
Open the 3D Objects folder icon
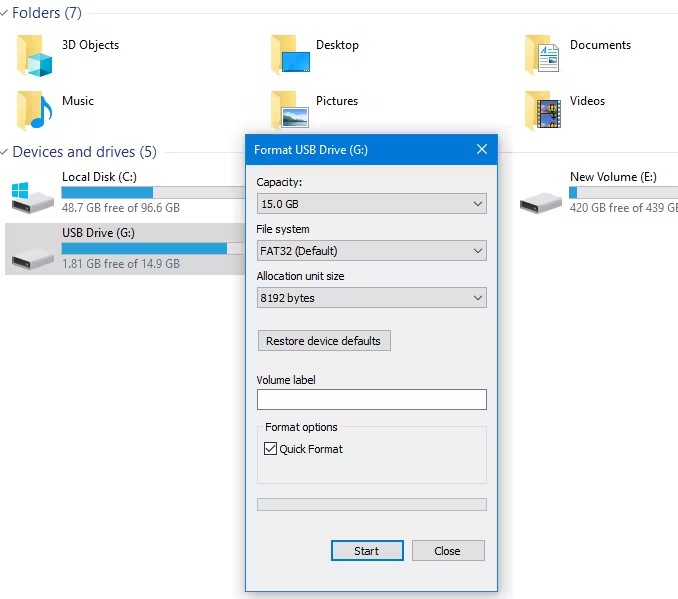(x=34, y=56)
